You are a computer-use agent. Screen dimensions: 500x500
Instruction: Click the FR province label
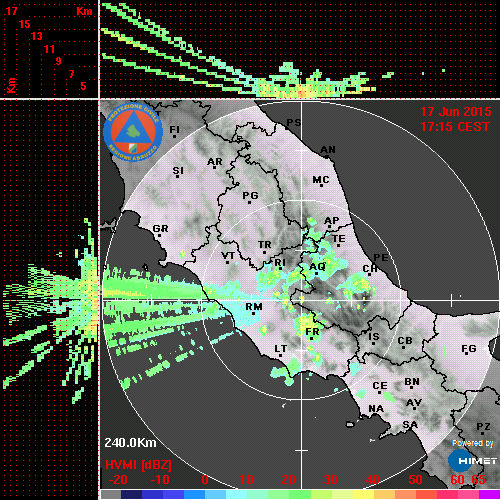coord(312,332)
